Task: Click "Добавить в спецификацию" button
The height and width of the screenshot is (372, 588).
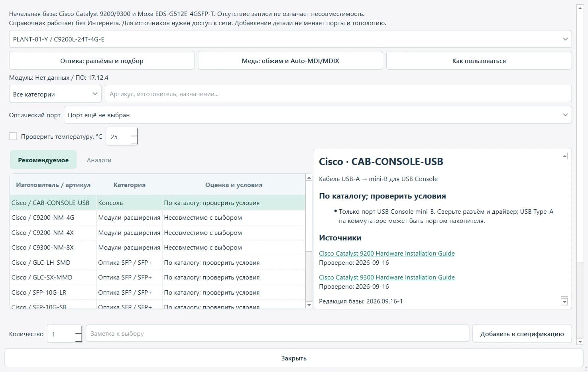Action: tap(522, 334)
